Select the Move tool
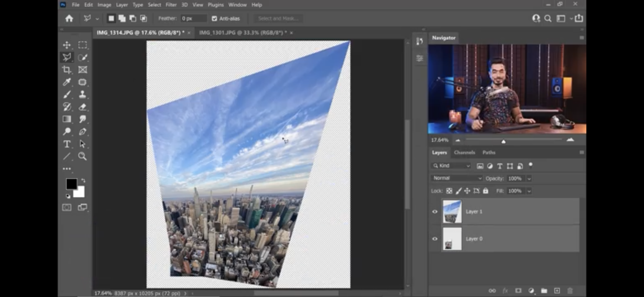Viewport: 644px width, 297px height. point(67,45)
